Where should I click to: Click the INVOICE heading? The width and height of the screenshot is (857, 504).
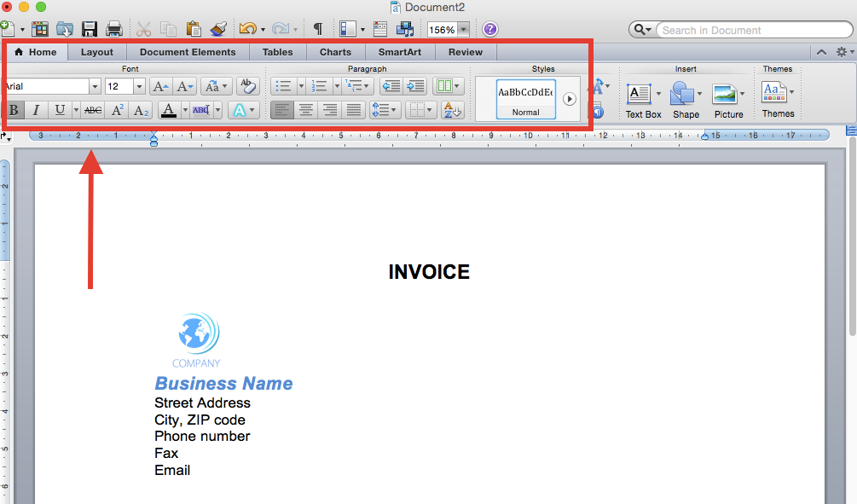(429, 272)
